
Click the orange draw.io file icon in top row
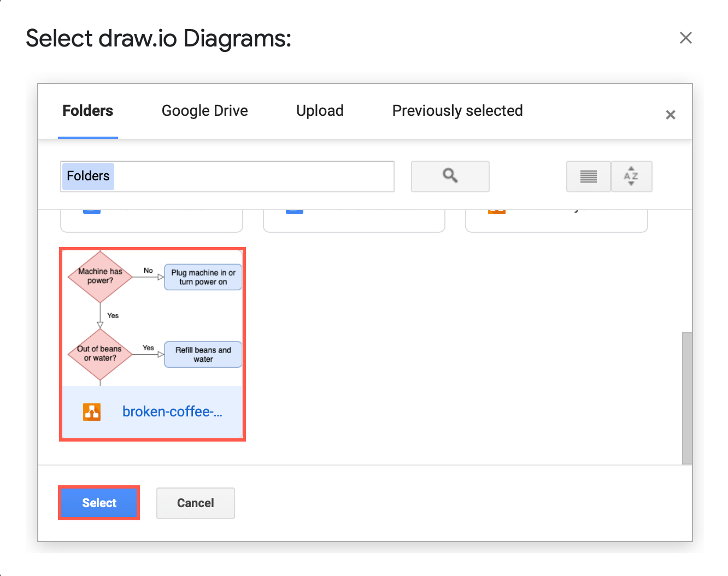pos(496,208)
